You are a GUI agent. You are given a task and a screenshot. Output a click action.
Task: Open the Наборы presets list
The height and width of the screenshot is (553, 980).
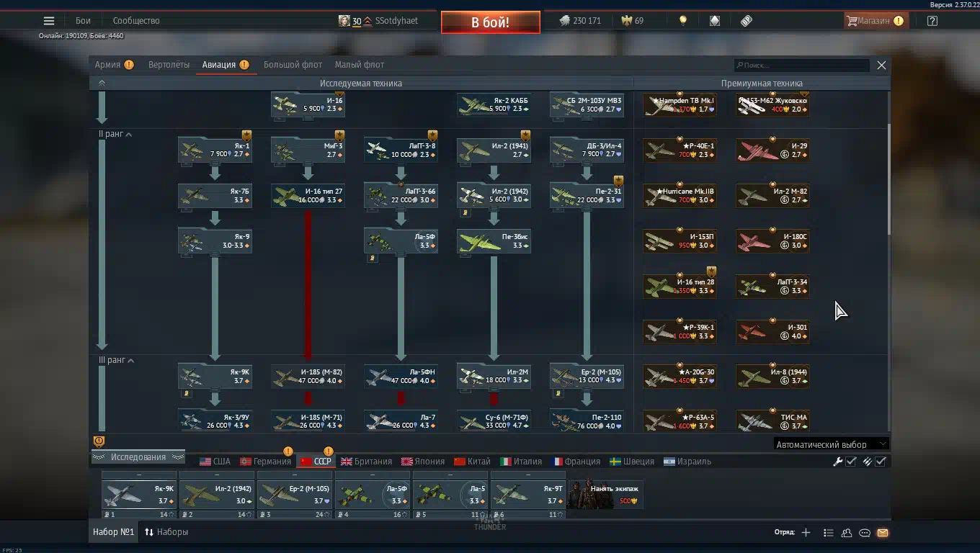point(166,532)
